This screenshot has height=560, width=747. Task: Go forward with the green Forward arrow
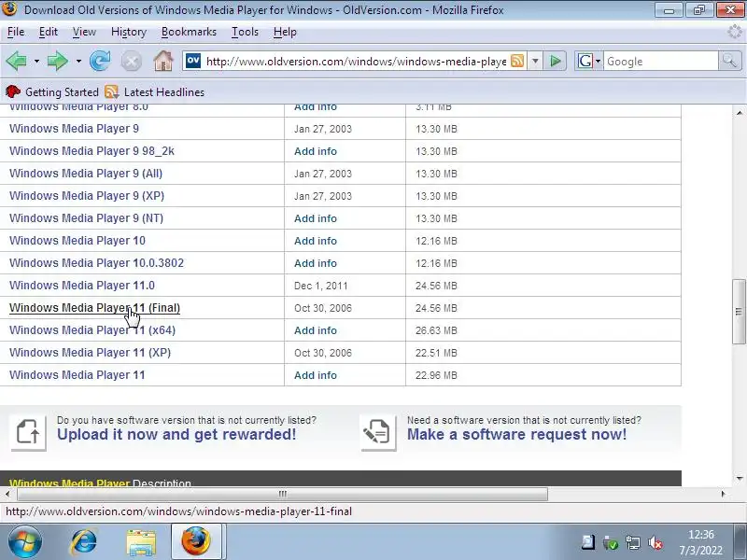58,61
